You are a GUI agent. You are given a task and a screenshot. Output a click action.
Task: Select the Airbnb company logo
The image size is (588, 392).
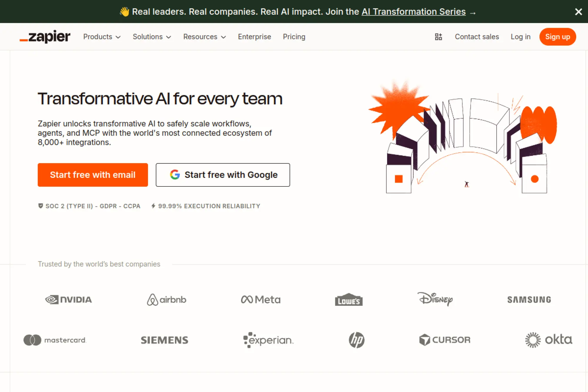[166, 300]
